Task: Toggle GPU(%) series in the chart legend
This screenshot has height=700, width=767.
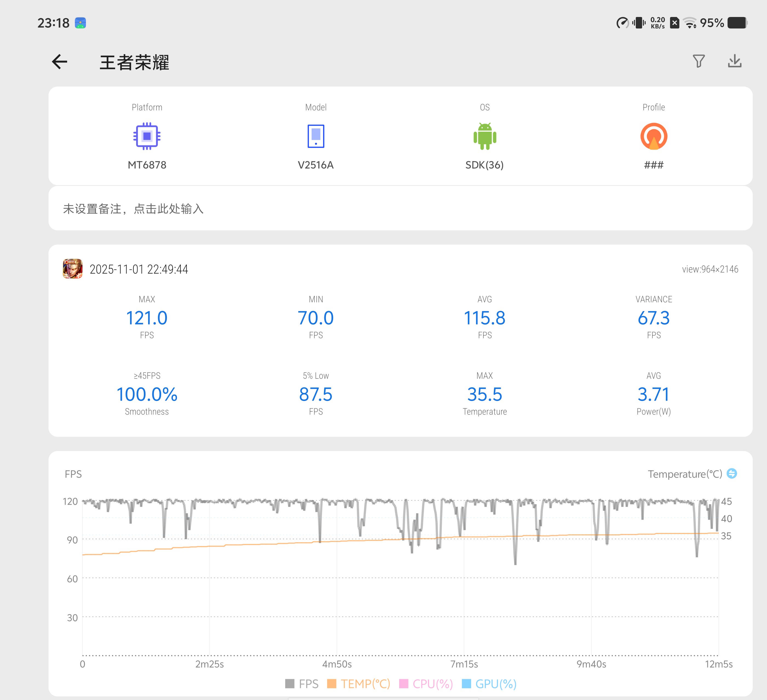Action: [496, 684]
